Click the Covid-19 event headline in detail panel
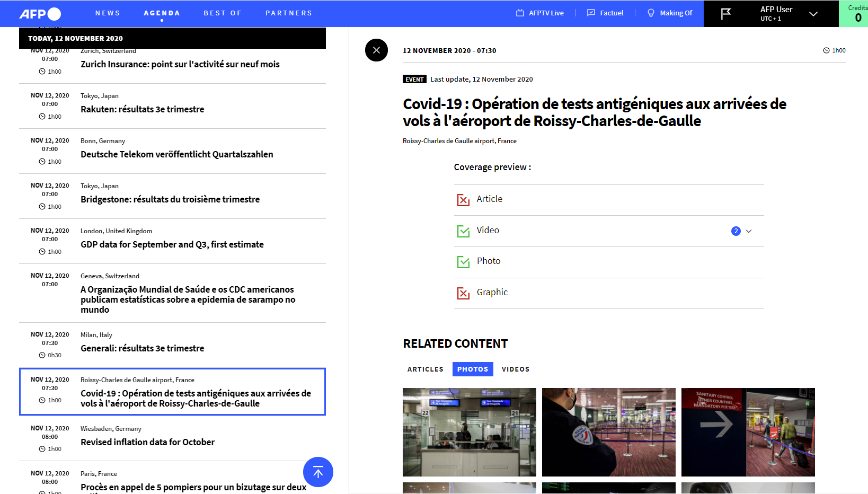 pyautogui.click(x=595, y=112)
